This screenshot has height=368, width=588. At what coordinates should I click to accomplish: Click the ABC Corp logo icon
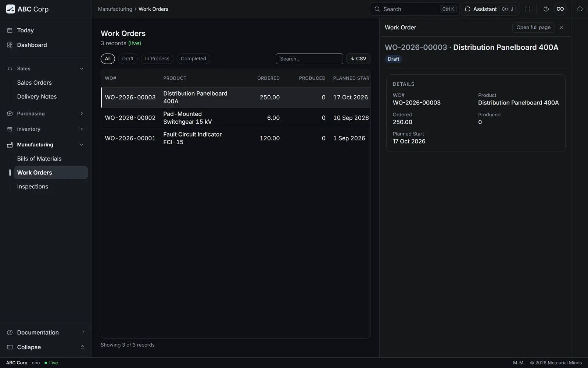point(11,9)
